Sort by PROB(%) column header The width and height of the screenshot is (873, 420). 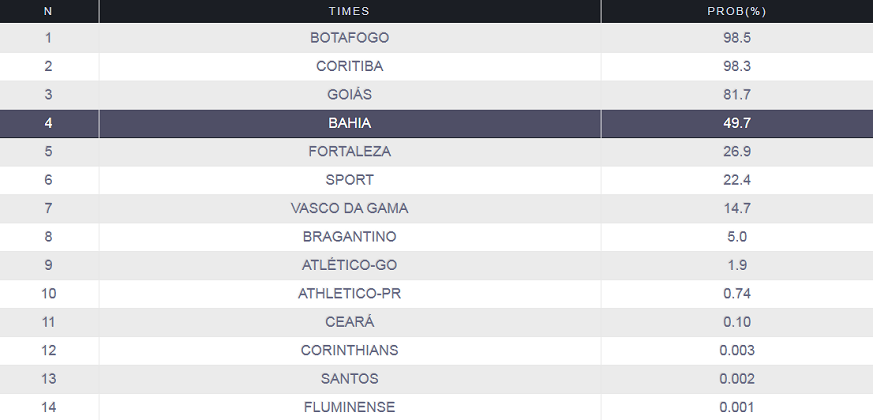point(737,11)
